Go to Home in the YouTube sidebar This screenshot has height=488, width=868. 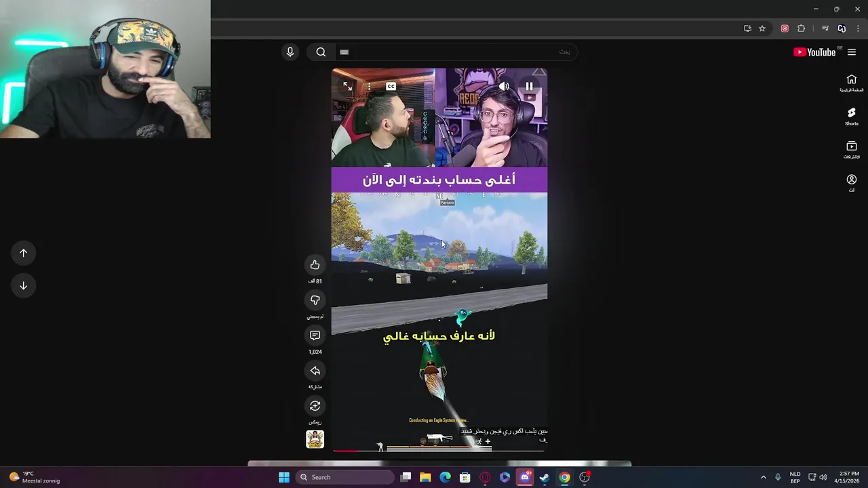click(x=852, y=83)
